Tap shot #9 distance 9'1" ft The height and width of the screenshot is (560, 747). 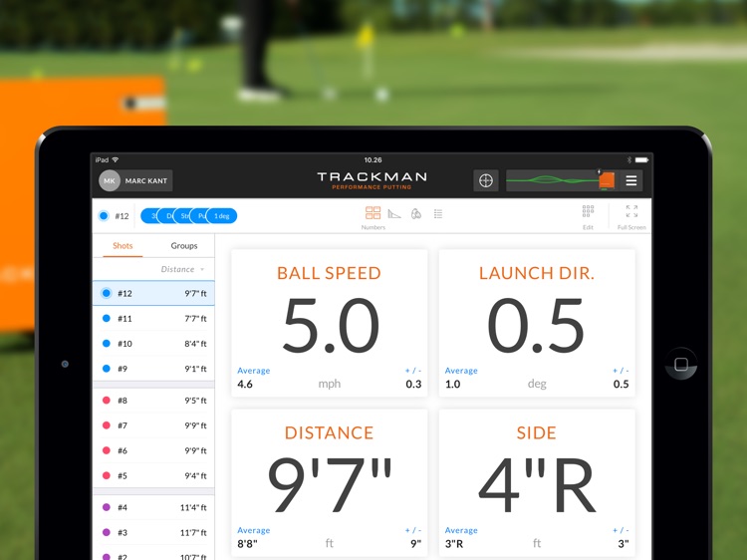195,369
